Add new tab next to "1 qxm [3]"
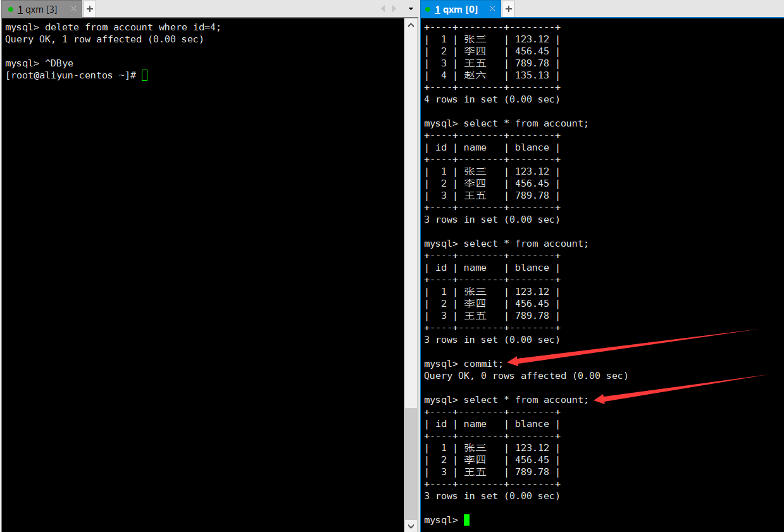The image size is (784, 532). 89,9
